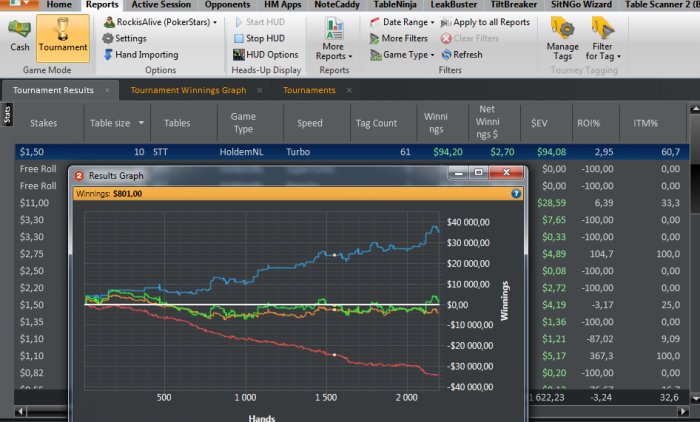This screenshot has width=700, height=422.
Task: Open TableNinja tab
Action: tap(395, 5)
